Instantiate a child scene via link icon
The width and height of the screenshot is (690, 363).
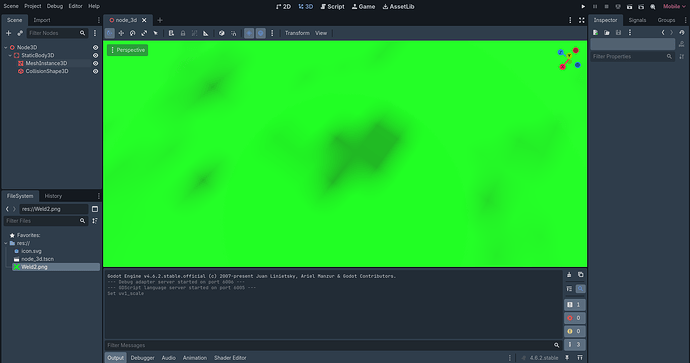pos(20,33)
